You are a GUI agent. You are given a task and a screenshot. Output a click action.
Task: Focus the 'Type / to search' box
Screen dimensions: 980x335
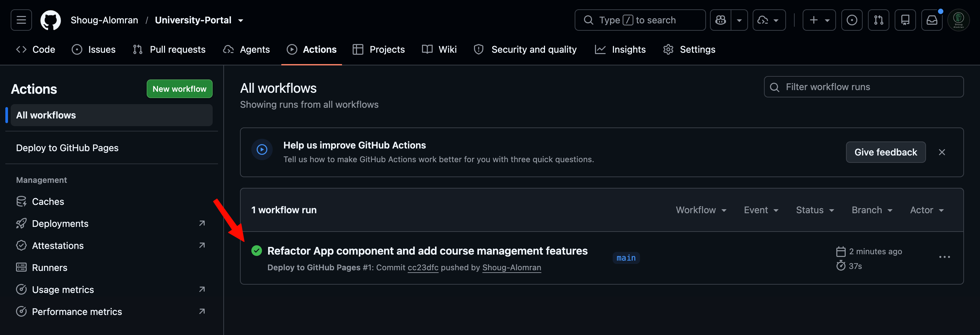pos(640,20)
